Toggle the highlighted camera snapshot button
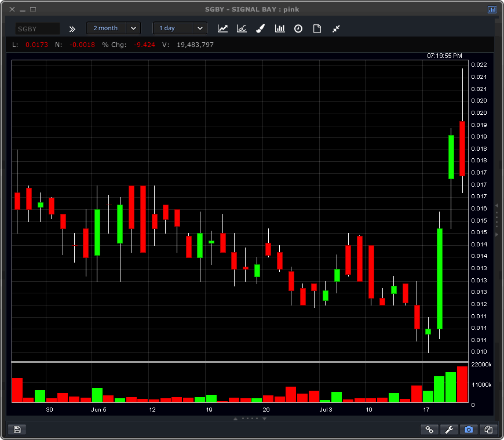 [469, 430]
